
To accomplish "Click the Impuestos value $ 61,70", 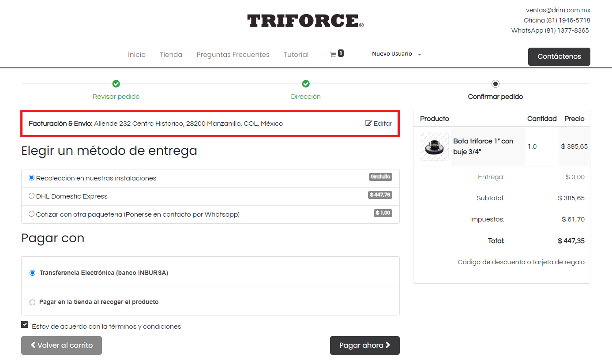I will tap(573, 219).
